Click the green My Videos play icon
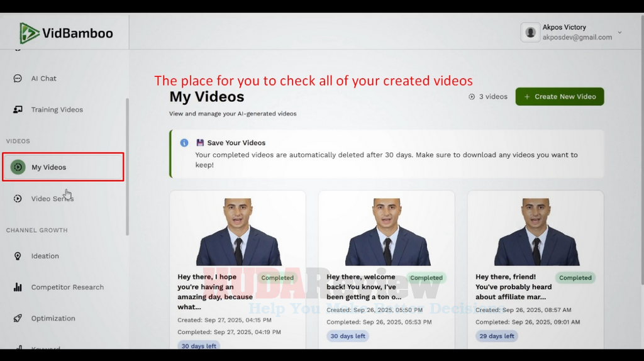644x361 pixels. [x=18, y=167]
